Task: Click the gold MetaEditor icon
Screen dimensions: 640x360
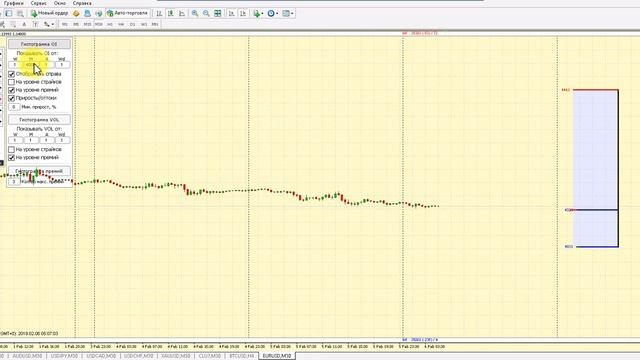Action: (76, 13)
